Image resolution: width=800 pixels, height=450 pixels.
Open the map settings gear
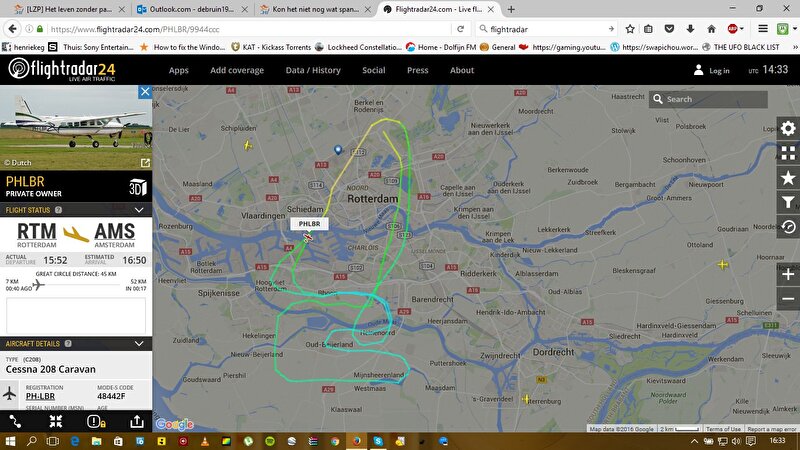pos(788,129)
